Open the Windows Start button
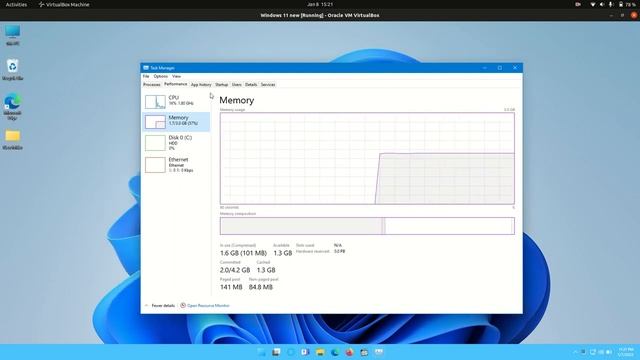Screen dimensions: 640x360 click(x=261, y=352)
